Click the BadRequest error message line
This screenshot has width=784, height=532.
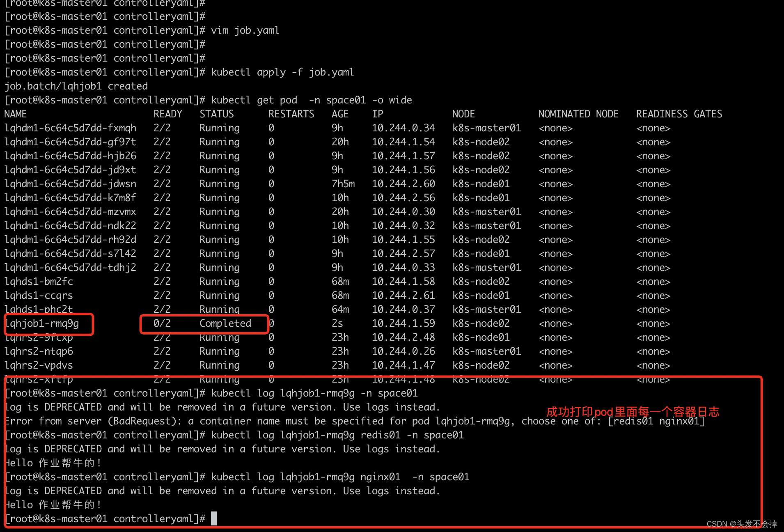point(355,421)
